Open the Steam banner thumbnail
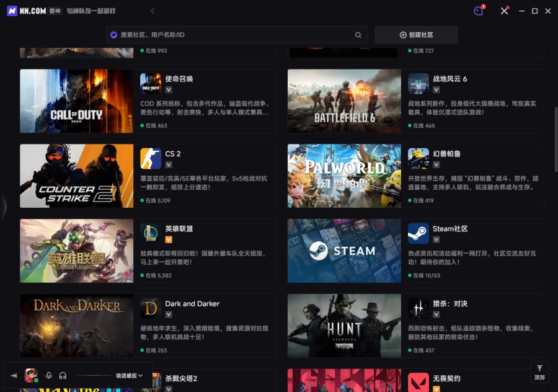This screenshot has width=558, height=392. (344, 251)
